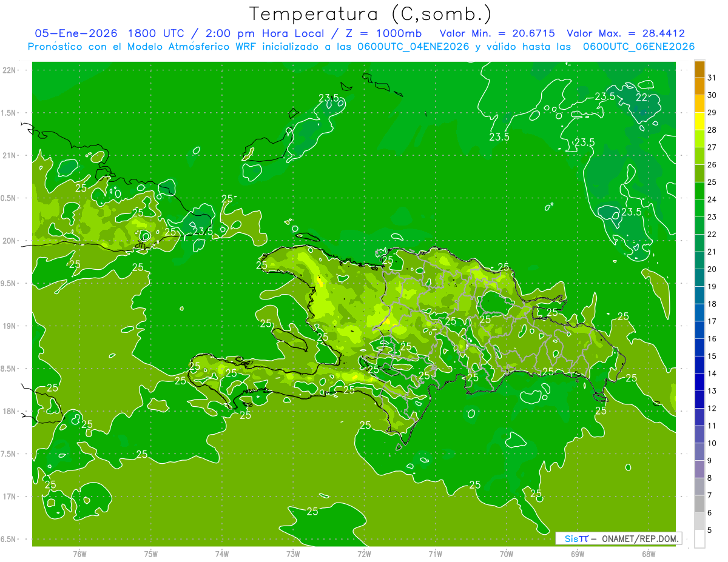Click the color scale label "24"
This screenshot has height=562, width=728.
[712, 199]
